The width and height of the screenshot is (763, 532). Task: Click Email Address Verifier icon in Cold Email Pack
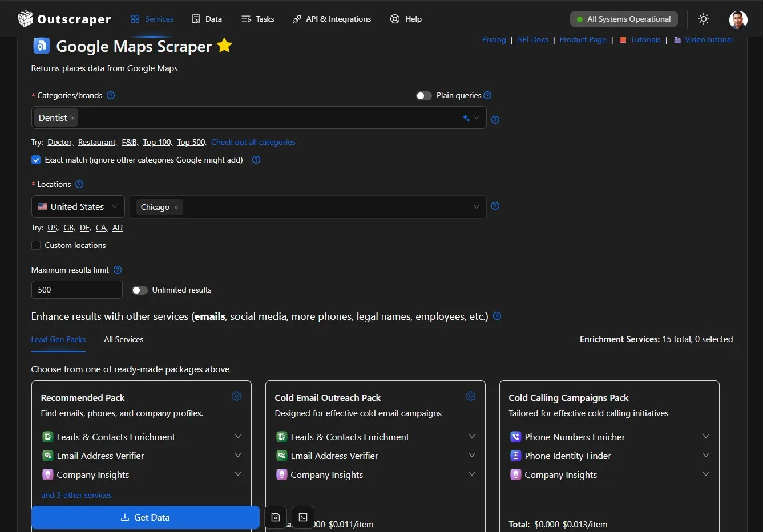tap(281, 456)
